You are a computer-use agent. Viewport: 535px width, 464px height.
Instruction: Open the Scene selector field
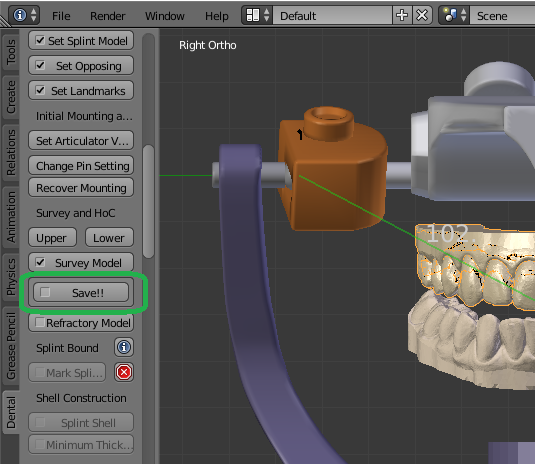(x=502, y=15)
